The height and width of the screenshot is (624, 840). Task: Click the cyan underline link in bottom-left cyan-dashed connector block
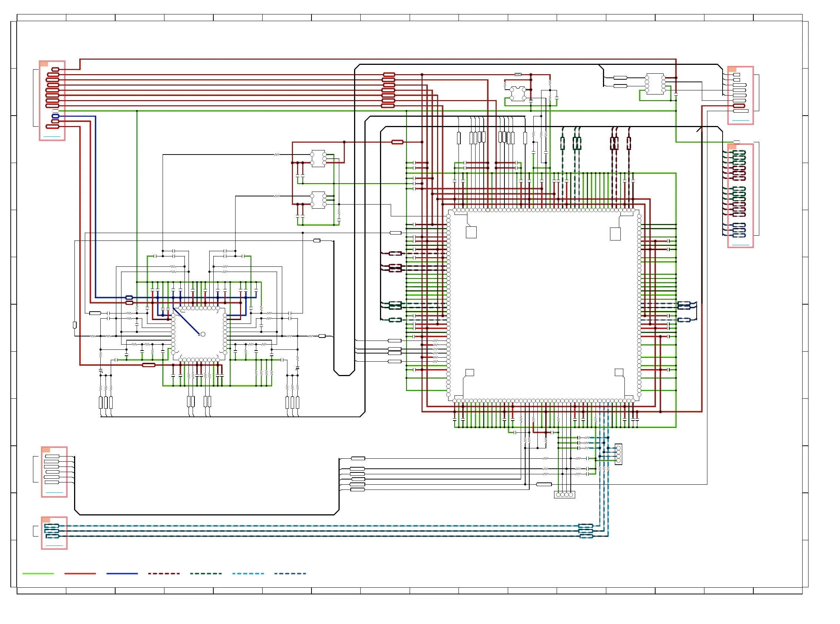(54, 546)
